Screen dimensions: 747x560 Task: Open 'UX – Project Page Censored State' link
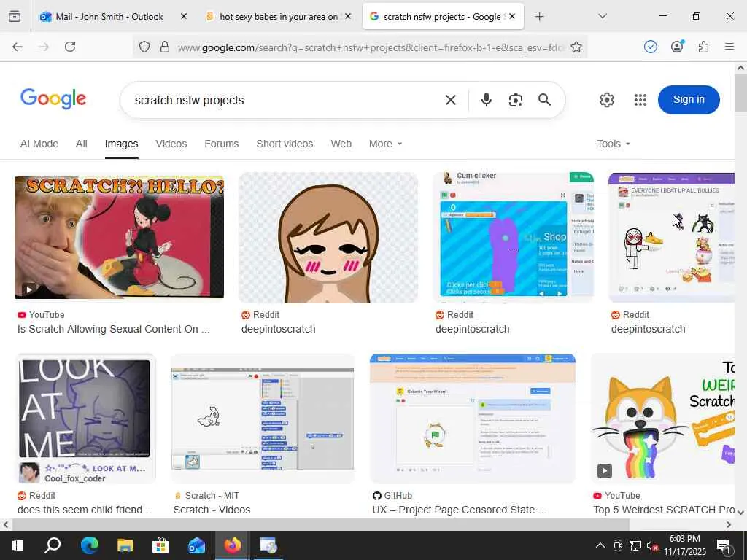[460, 510]
